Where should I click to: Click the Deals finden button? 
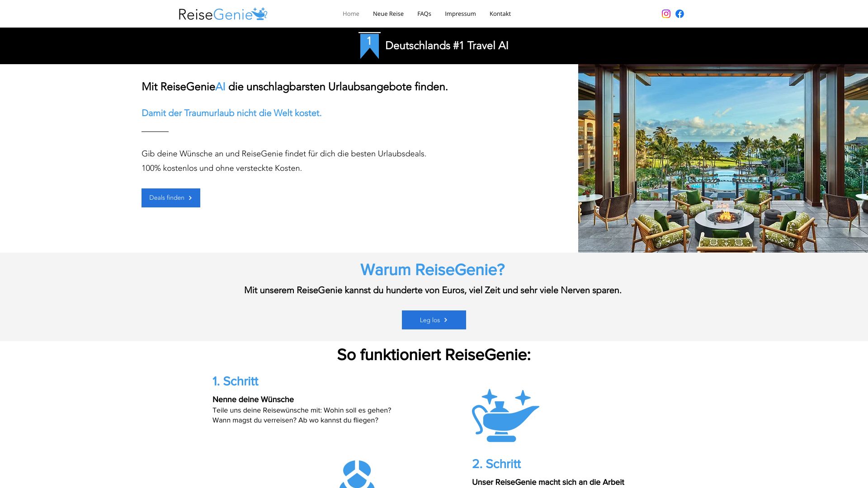(170, 197)
